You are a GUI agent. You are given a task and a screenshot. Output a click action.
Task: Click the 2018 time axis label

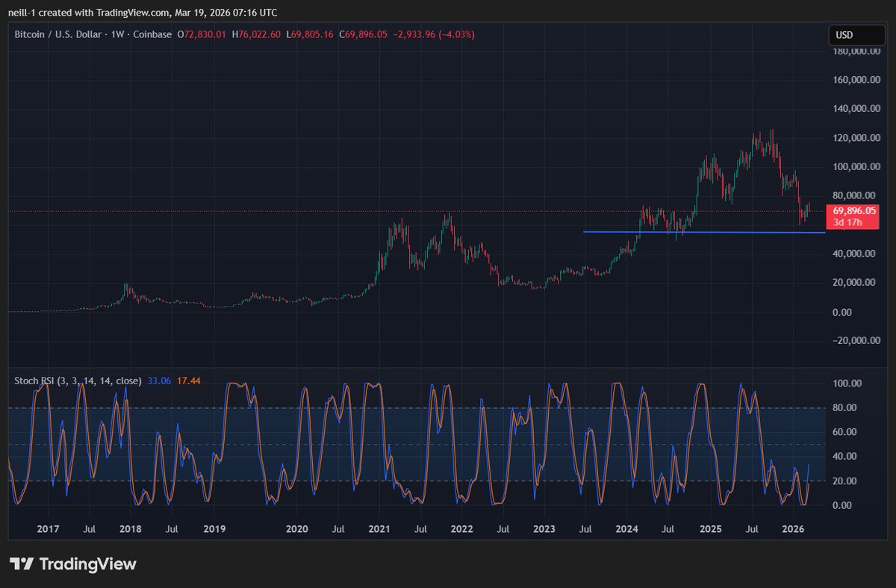131,528
